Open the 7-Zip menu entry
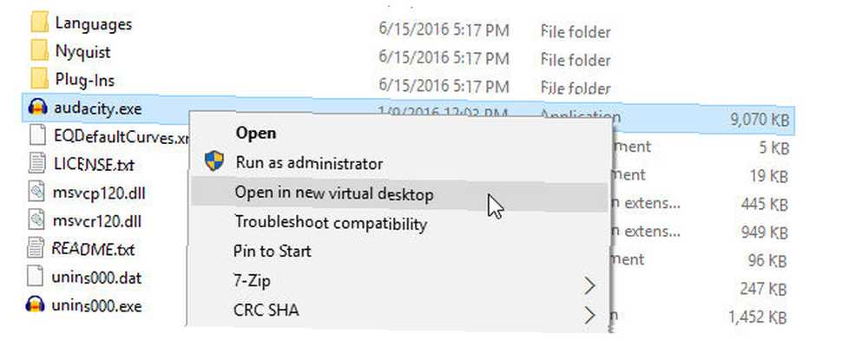This screenshot has width=868, height=340. [252, 281]
